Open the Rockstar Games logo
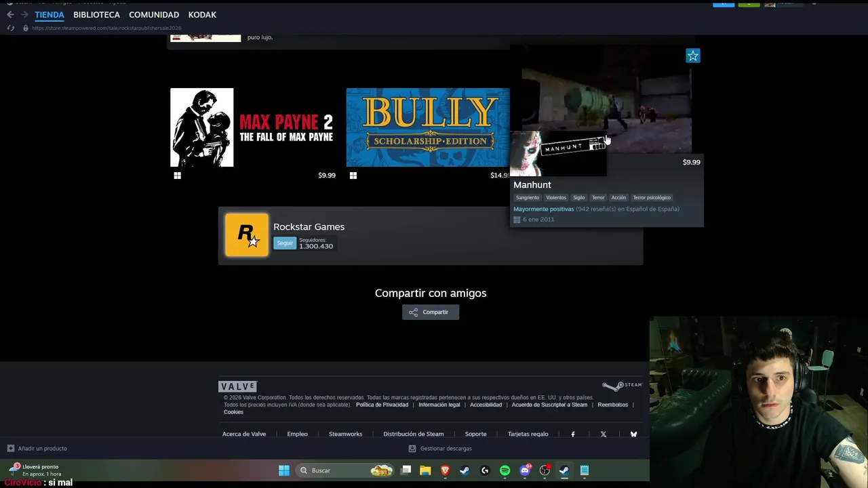 (x=247, y=235)
